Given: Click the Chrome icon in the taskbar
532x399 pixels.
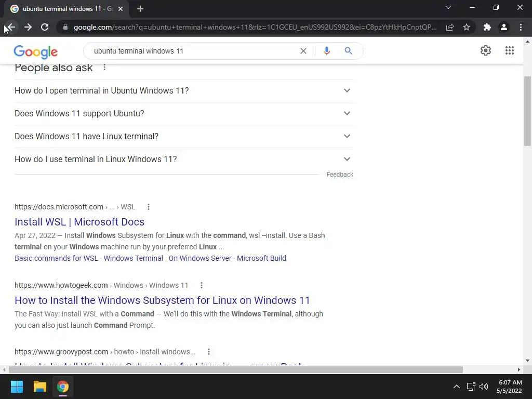Looking at the screenshot, I should pyautogui.click(x=62, y=387).
